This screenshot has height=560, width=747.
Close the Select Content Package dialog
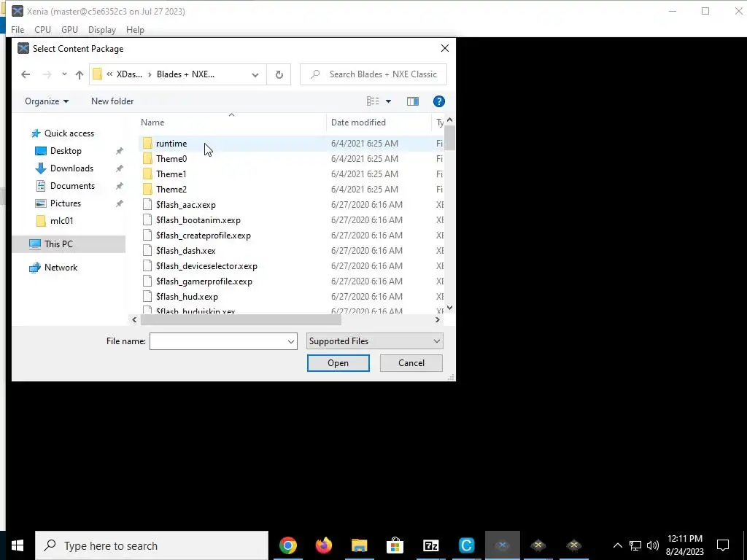[444, 49]
